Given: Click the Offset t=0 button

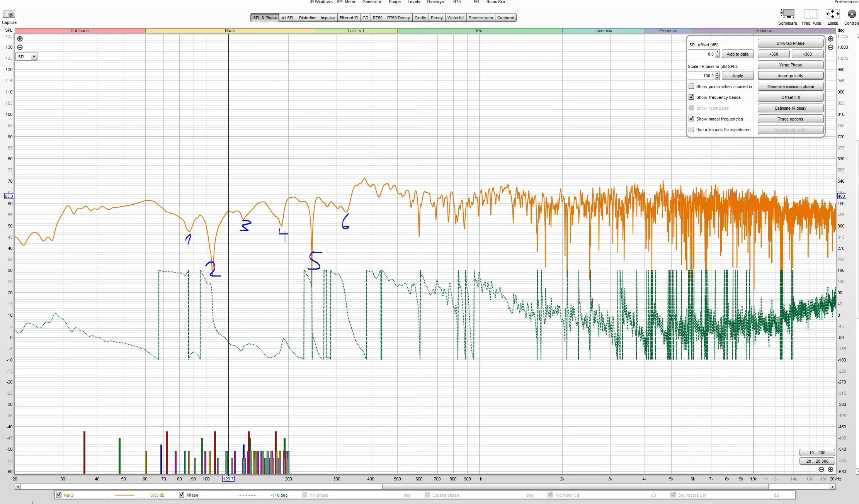Looking at the screenshot, I should [x=791, y=97].
